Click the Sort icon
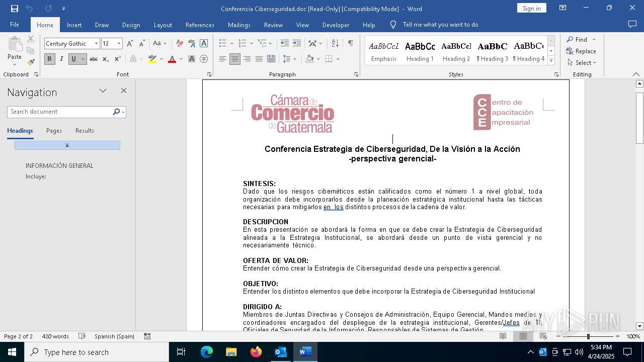 [x=335, y=44]
